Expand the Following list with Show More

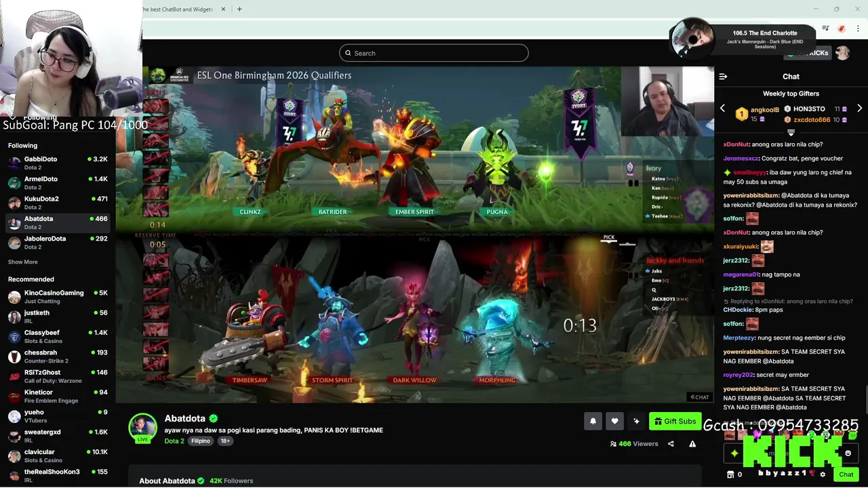[x=22, y=262]
